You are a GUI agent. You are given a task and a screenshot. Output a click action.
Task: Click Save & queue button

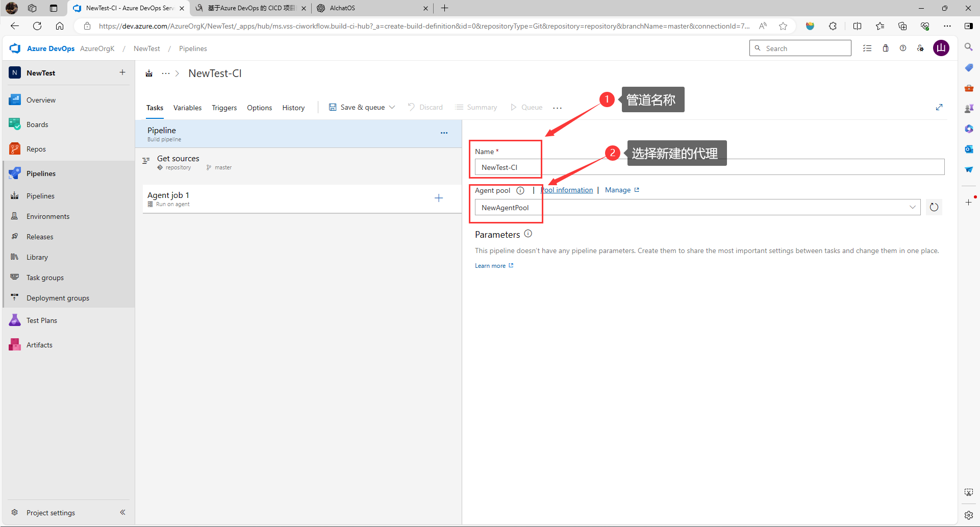(x=357, y=107)
